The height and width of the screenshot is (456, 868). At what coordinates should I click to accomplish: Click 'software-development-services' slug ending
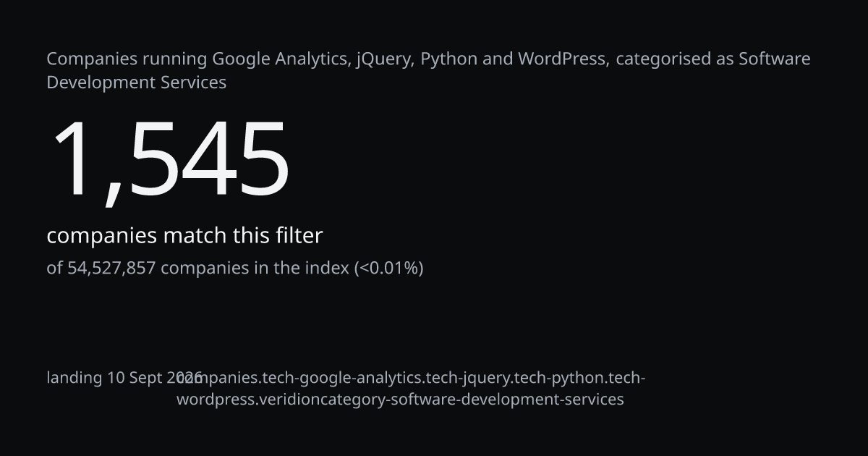coord(507,400)
